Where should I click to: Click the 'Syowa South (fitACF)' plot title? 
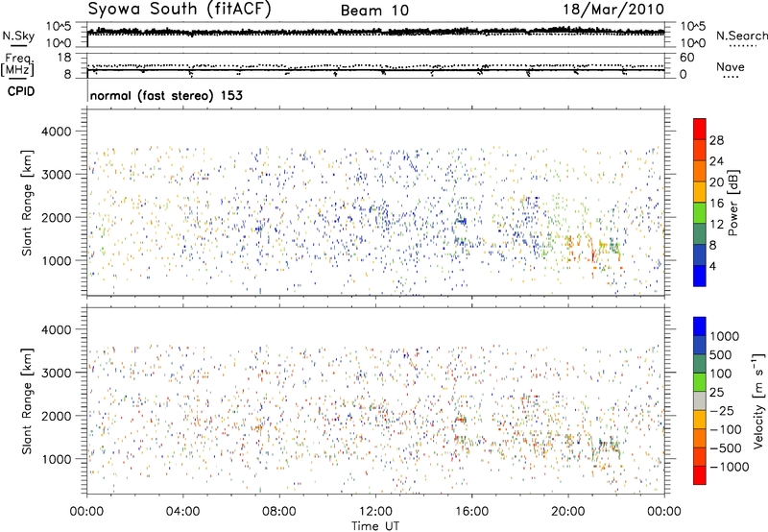pos(180,9)
